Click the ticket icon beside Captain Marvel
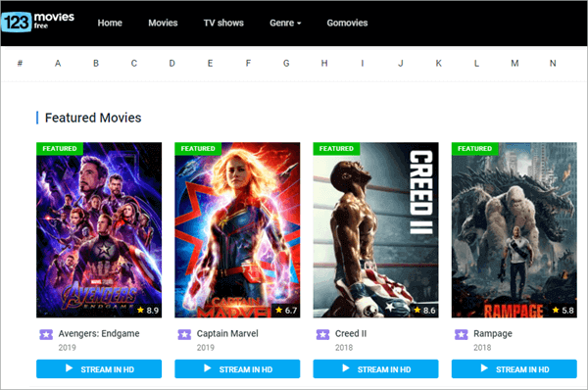This screenshot has width=588, height=390. pos(184,334)
